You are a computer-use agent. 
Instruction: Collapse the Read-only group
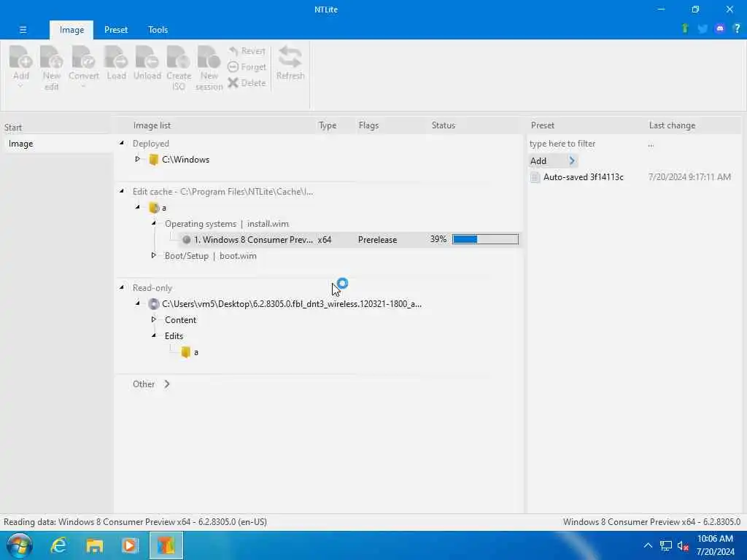[x=122, y=287]
